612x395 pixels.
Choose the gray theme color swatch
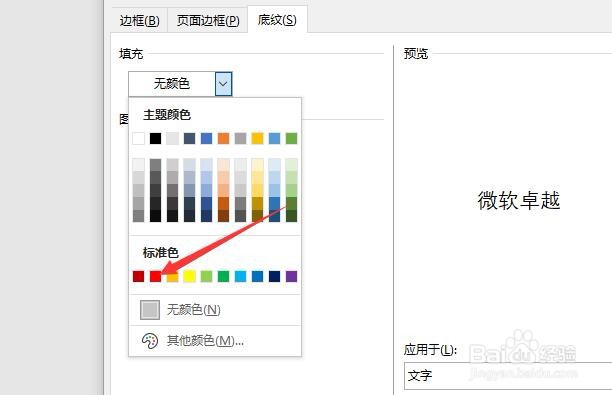tap(240, 138)
